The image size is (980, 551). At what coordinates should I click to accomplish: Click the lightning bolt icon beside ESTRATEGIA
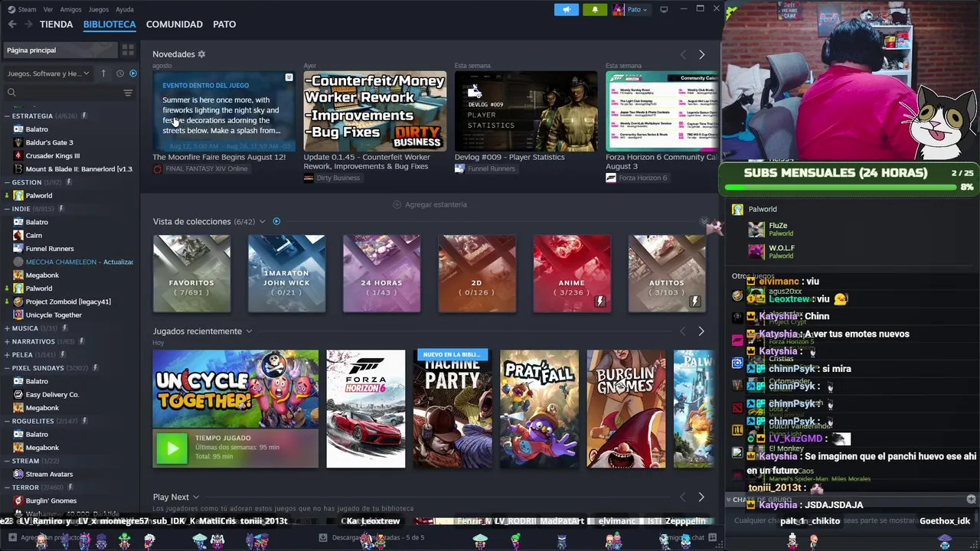tap(84, 116)
